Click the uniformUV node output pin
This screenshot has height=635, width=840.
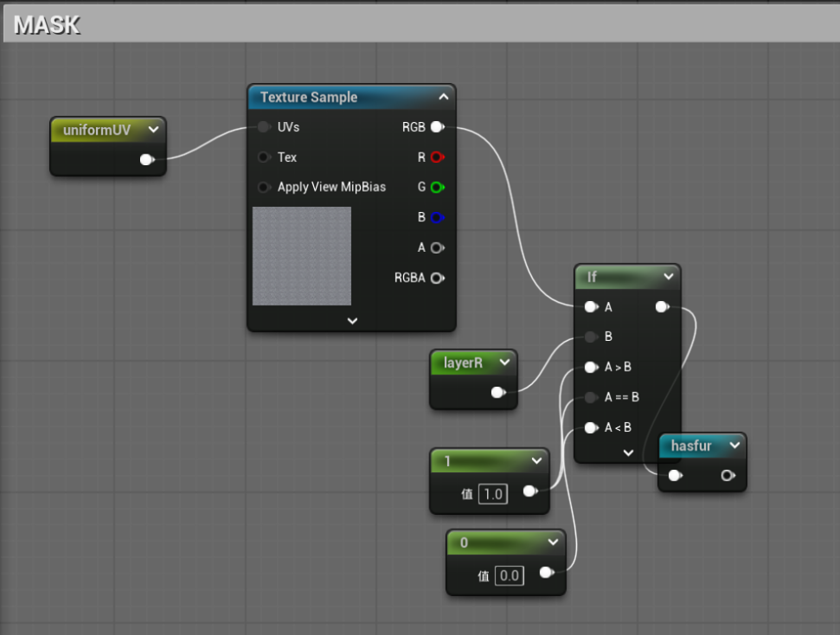(146, 160)
